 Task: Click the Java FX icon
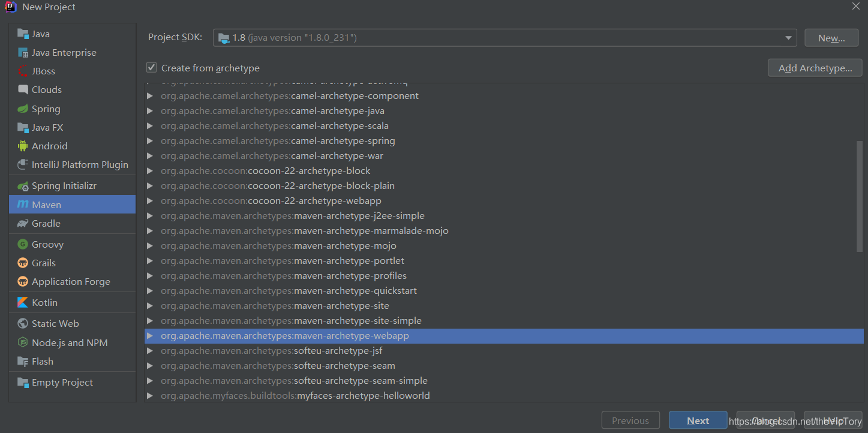click(23, 127)
